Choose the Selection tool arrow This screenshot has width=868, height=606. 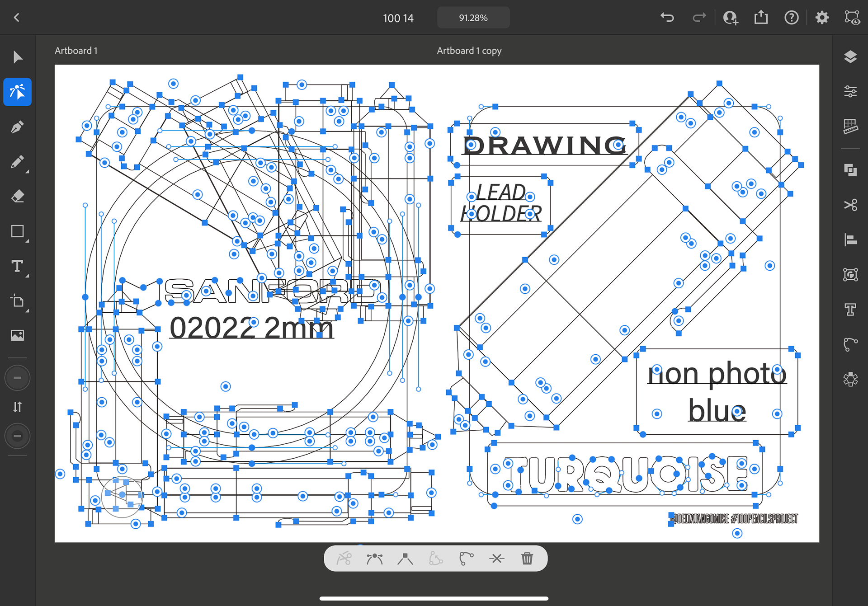pyautogui.click(x=18, y=57)
